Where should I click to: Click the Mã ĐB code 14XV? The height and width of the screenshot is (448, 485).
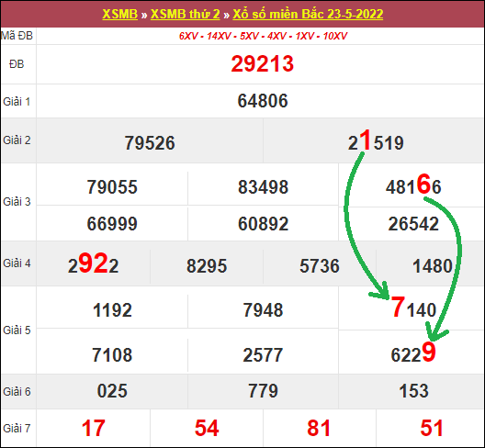click(219, 36)
